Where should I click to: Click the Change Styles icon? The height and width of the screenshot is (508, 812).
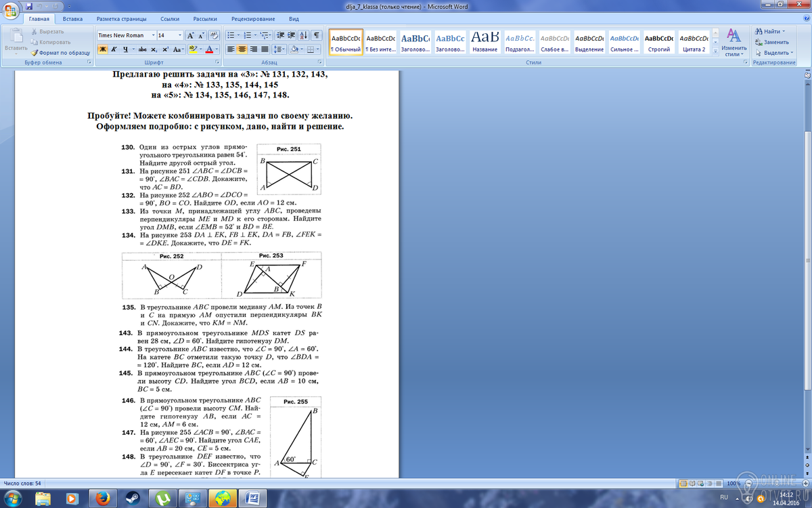734,42
